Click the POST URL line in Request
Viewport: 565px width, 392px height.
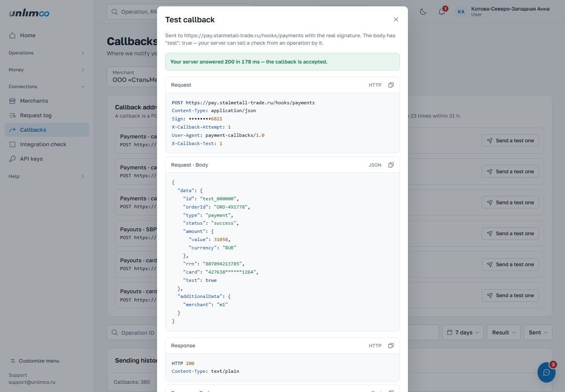(243, 103)
